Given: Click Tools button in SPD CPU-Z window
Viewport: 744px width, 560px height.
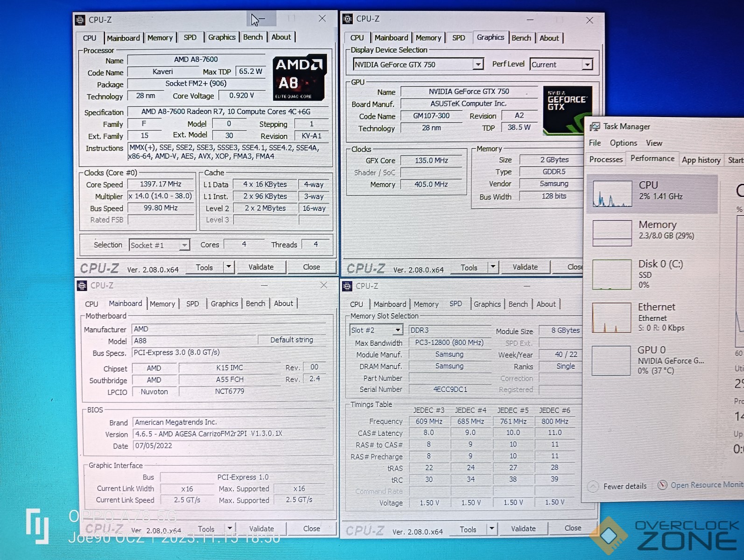Looking at the screenshot, I should pos(468,529).
